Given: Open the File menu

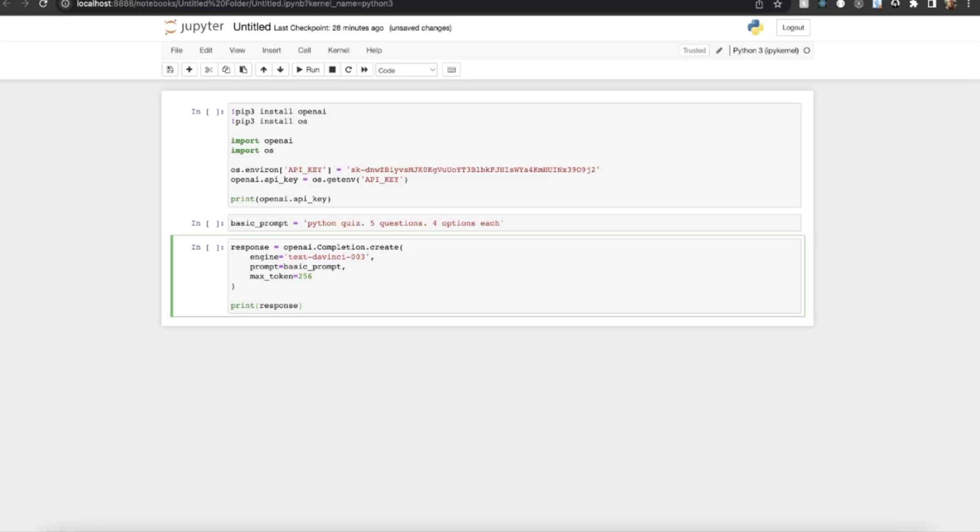Looking at the screenshot, I should [176, 50].
